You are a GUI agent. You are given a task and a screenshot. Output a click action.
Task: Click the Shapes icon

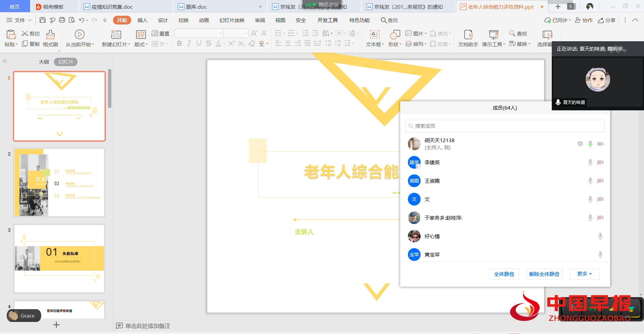point(395,34)
